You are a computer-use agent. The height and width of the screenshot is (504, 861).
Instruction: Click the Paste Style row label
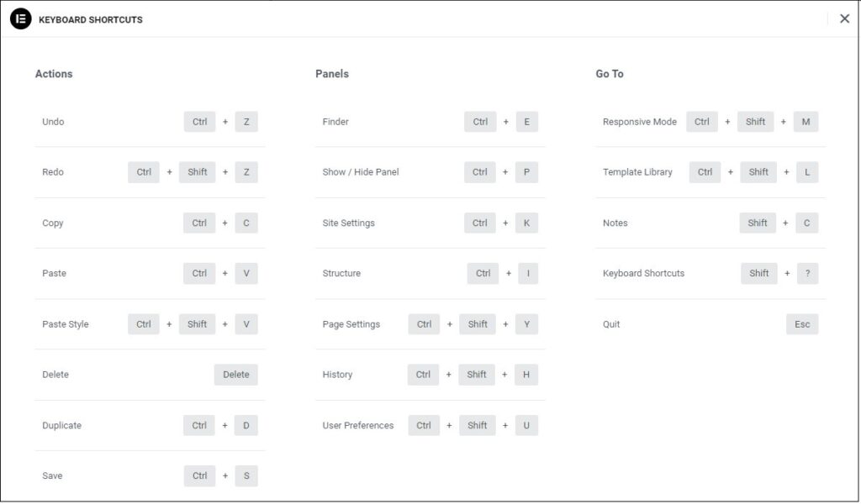(66, 323)
